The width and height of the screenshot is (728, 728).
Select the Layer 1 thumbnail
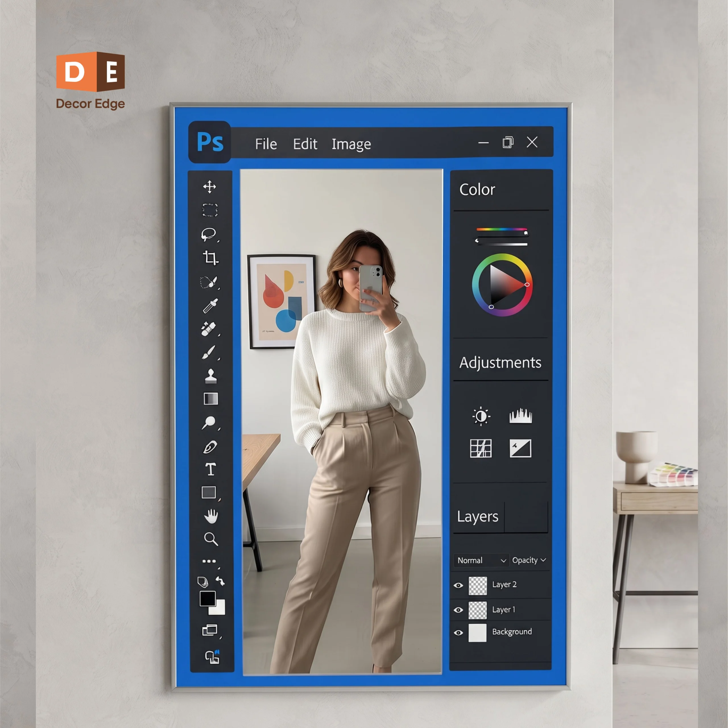478,610
